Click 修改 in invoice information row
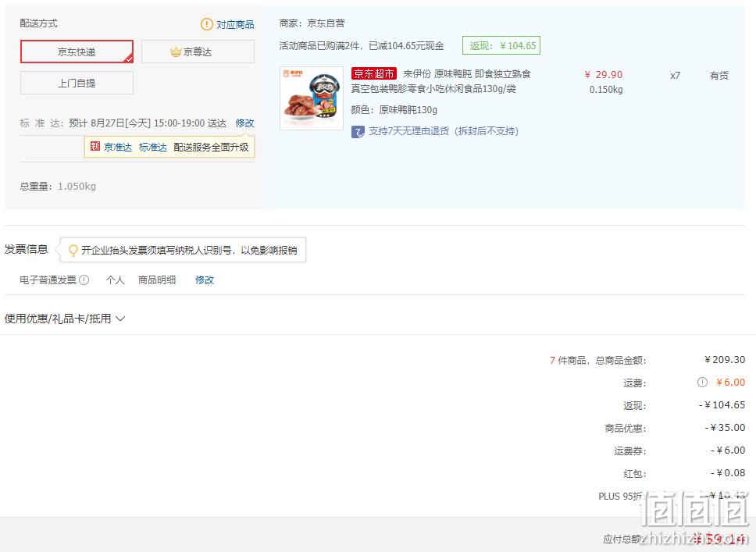Image resolution: width=756 pixels, height=552 pixels. tap(205, 280)
